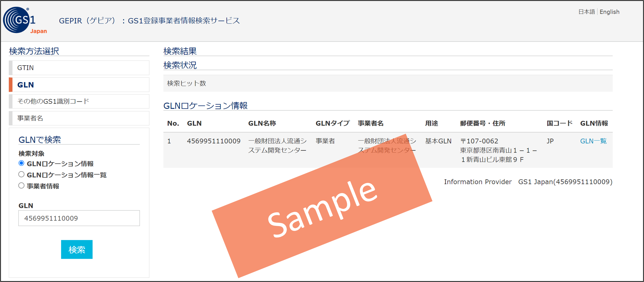This screenshot has width=644, height=282.
Task: Click the 検索 search button
Action: (77, 249)
